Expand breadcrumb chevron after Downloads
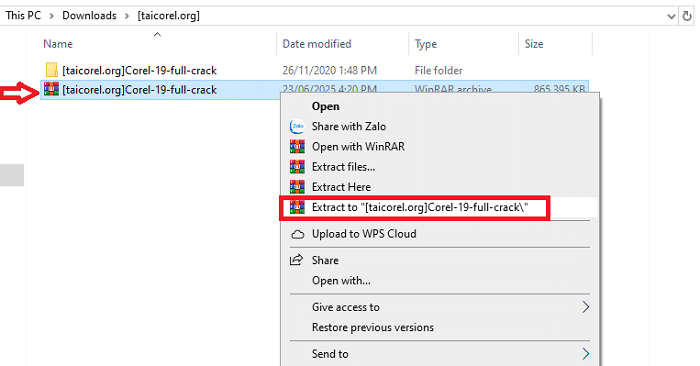This screenshot has width=700, height=366. coord(127,16)
